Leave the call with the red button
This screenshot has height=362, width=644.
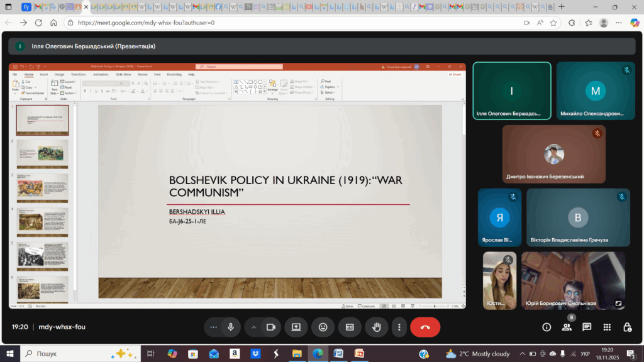point(425,327)
